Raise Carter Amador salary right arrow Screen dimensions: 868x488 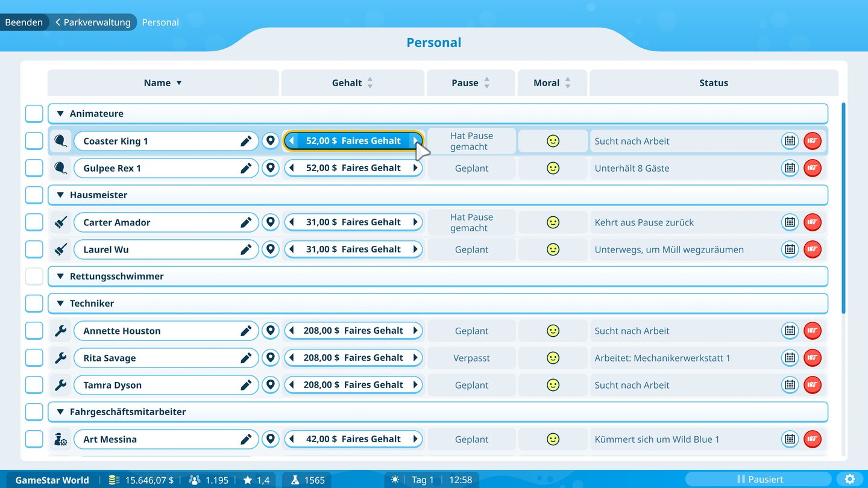tap(415, 222)
